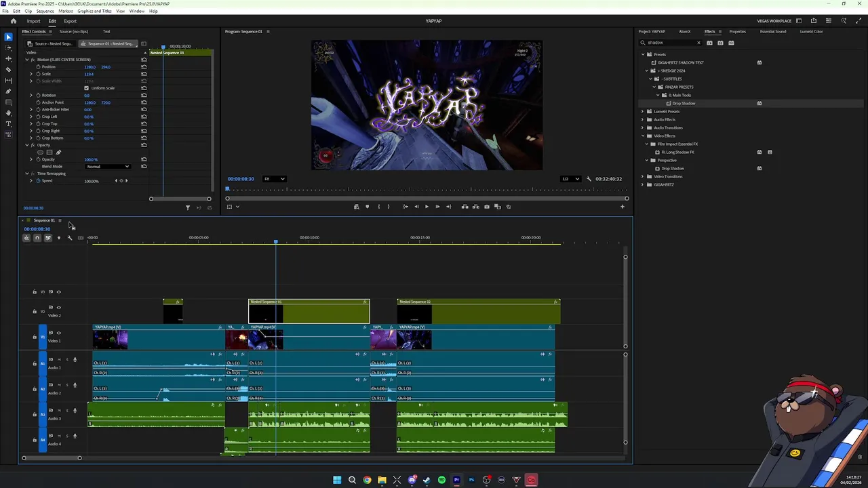The height and width of the screenshot is (488, 868).
Task: Go to the Home screen icon
Action: (x=13, y=21)
